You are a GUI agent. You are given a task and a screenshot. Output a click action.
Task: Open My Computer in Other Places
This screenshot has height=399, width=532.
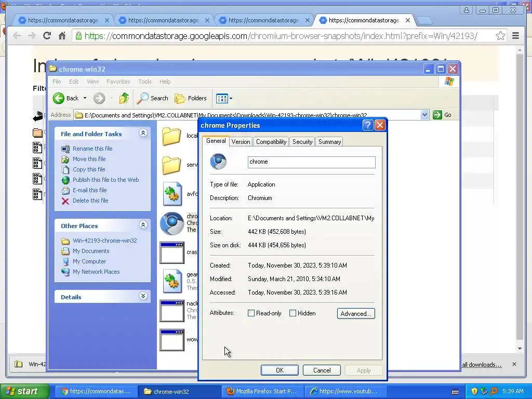point(89,262)
